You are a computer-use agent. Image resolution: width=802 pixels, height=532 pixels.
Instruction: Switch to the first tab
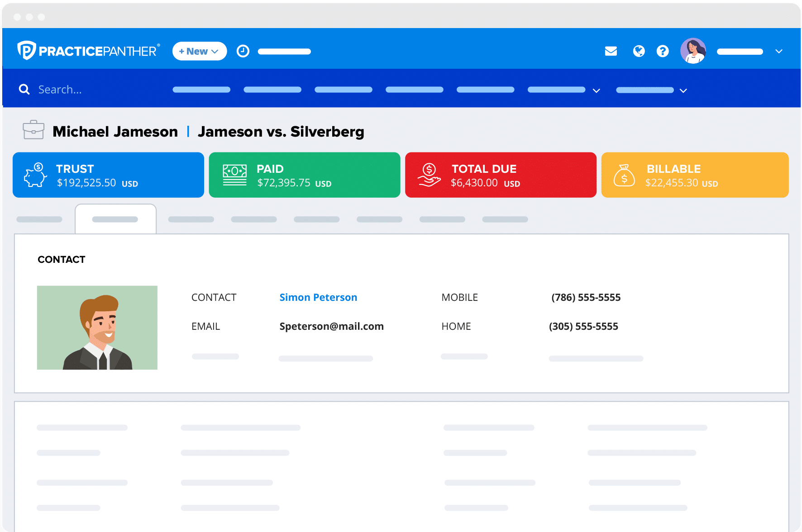click(39, 219)
